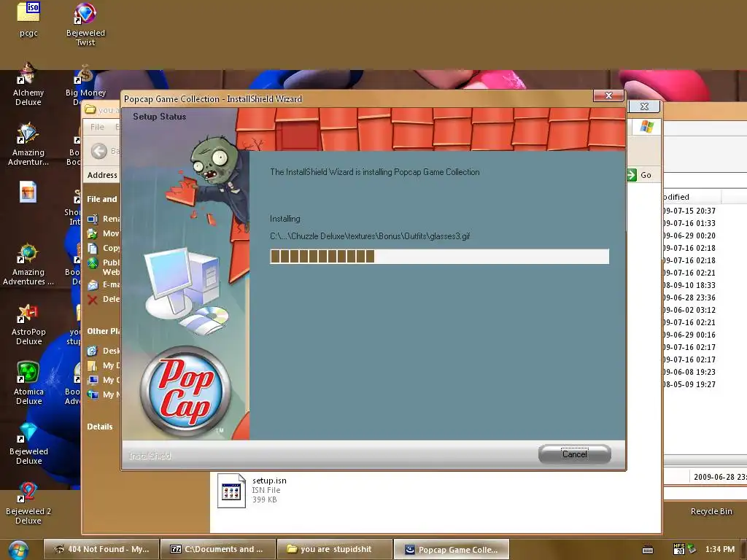This screenshot has height=560, width=747.
Task: Open the File menu in Explorer
Action: coord(97,127)
